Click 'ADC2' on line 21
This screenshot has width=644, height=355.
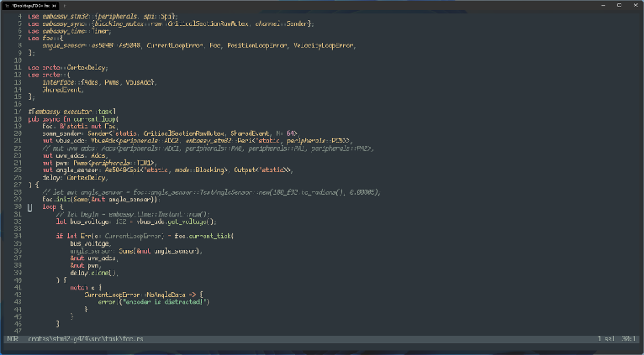coord(171,141)
